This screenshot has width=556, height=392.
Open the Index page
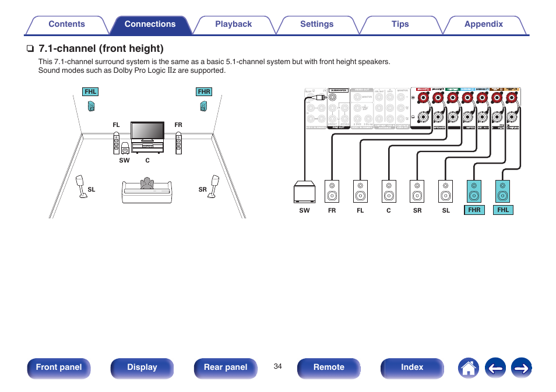pyautogui.click(x=412, y=368)
